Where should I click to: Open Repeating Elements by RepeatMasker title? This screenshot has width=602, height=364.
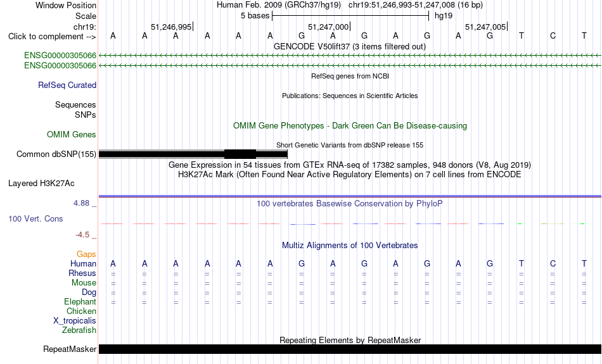[350, 340]
